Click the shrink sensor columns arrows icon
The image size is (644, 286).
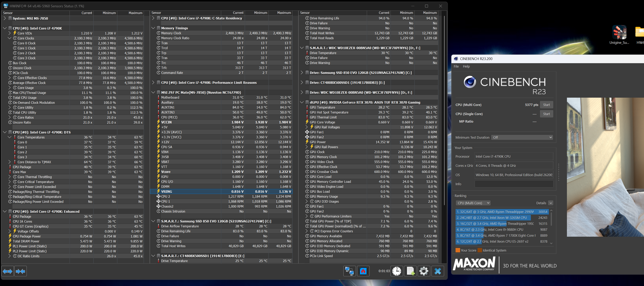coord(20,271)
